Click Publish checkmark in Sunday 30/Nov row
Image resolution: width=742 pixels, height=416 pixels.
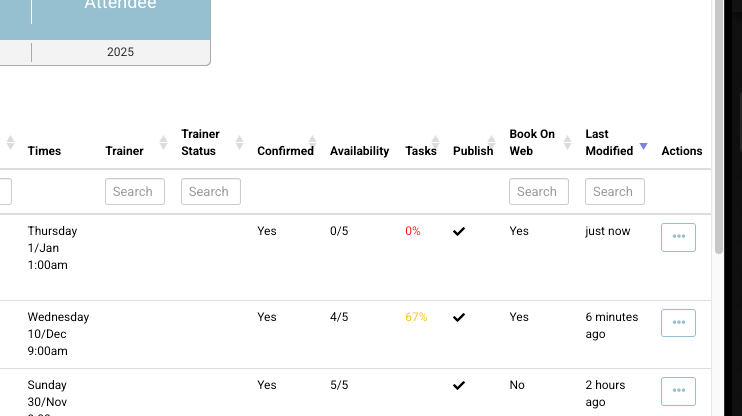point(459,385)
